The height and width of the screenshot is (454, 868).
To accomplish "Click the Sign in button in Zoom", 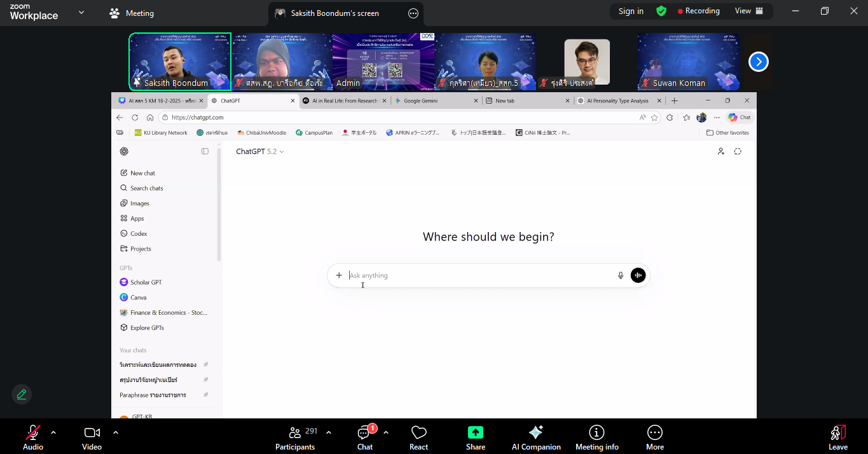I will (x=631, y=11).
